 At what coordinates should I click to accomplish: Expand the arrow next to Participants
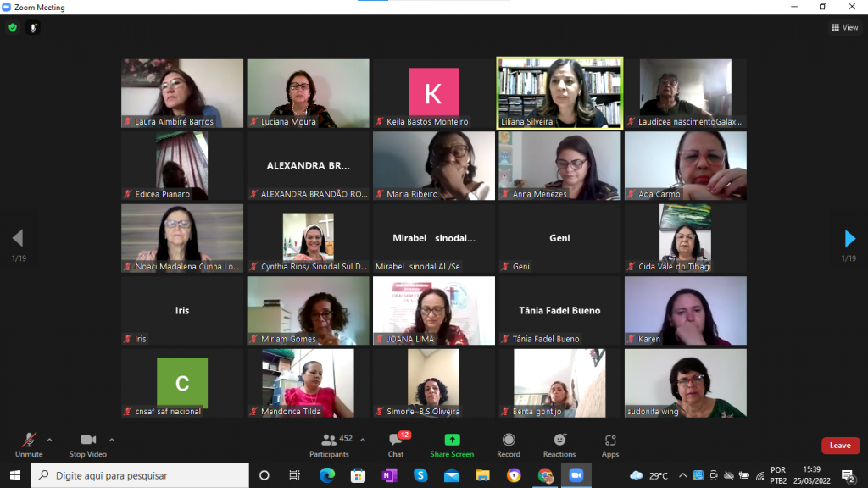[x=363, y=440]
